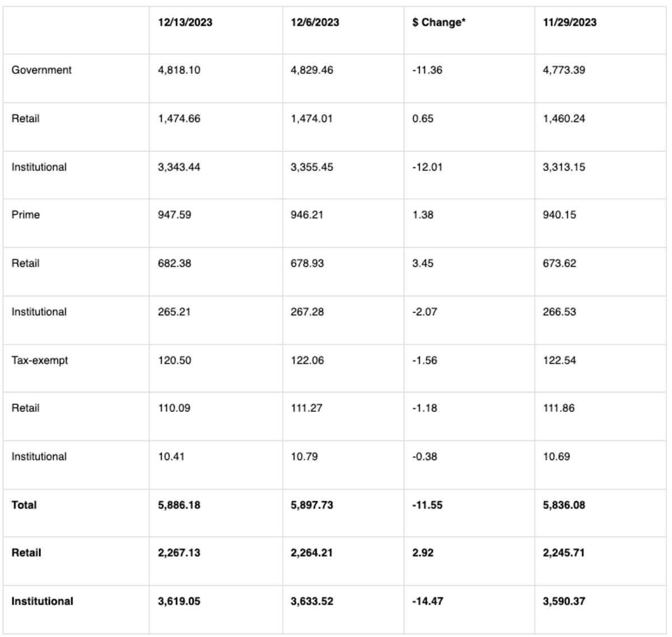The image size is (672, 637).
Task: Select the bold 3,590.37 cell
Action: pyautogui.click(x=564, y=601)
